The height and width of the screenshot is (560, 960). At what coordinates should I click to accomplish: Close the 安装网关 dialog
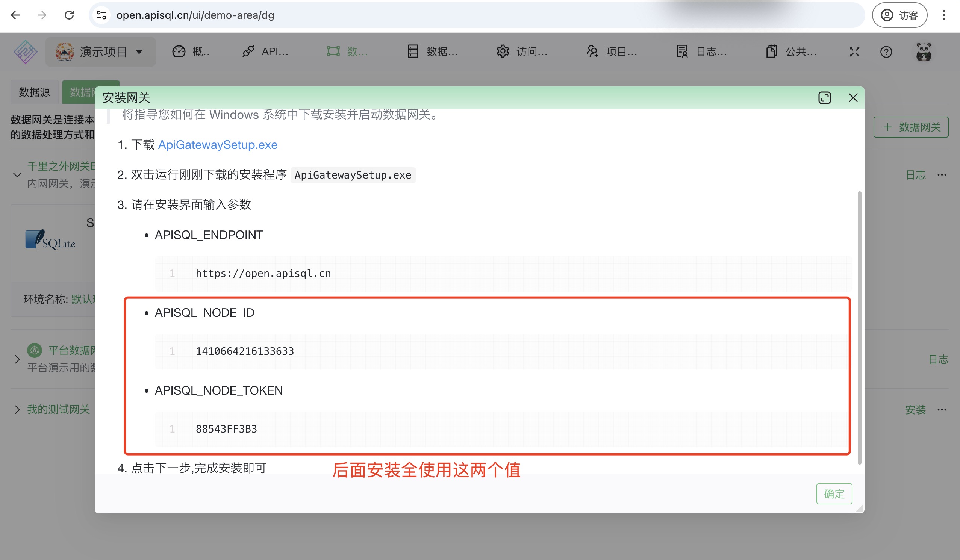click(853, 98)
